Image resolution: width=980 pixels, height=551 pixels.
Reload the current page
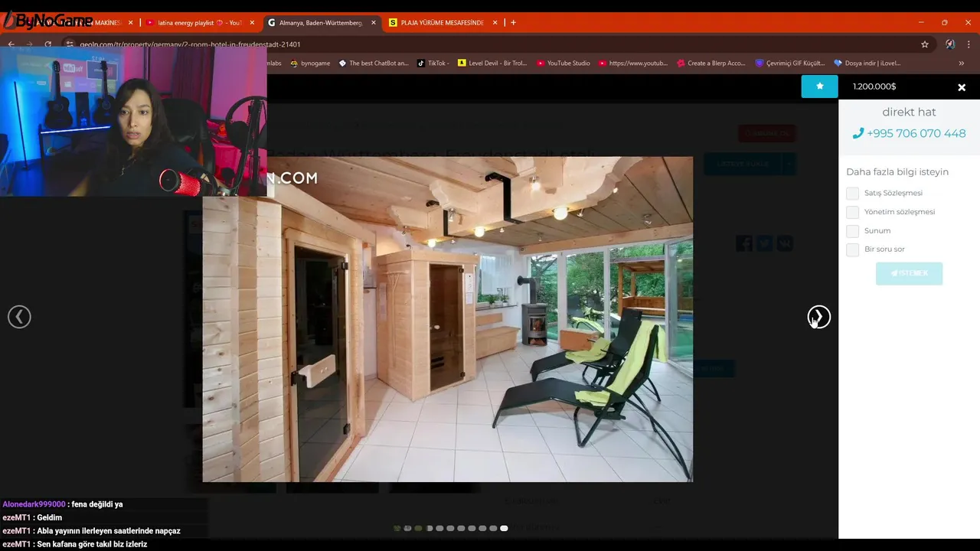tap(47, 44)
